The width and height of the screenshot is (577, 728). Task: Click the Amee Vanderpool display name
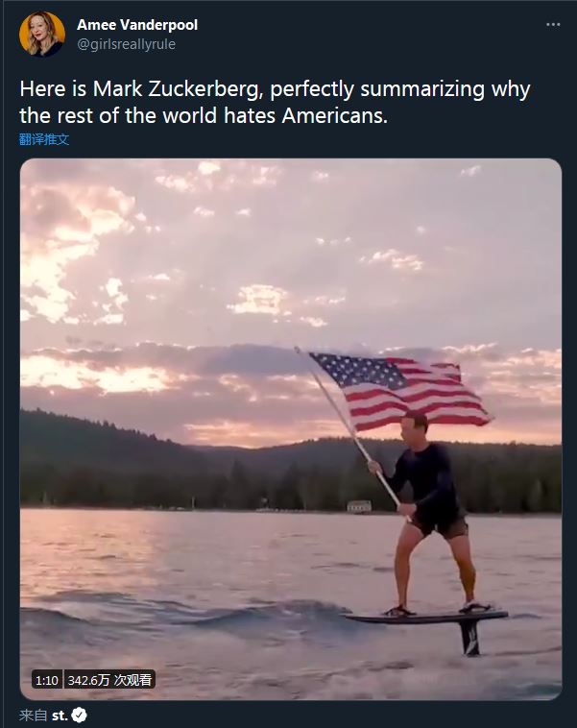click(x=137, y=25)
